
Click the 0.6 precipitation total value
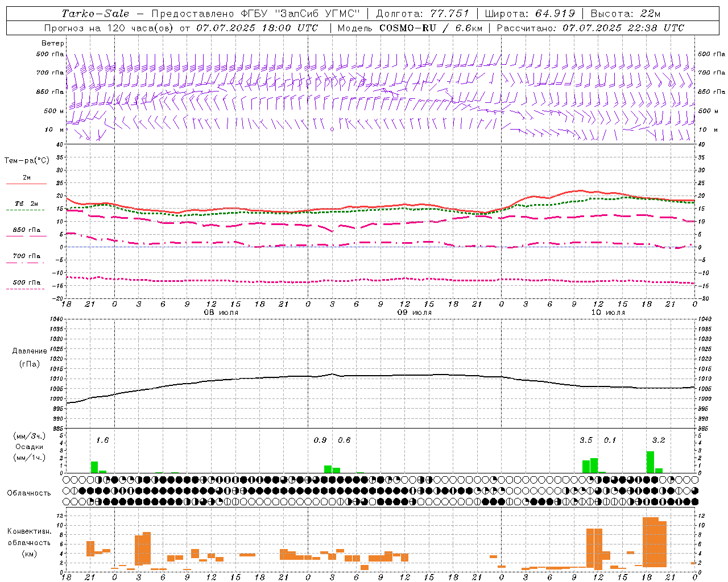click(x=344, y=440)
